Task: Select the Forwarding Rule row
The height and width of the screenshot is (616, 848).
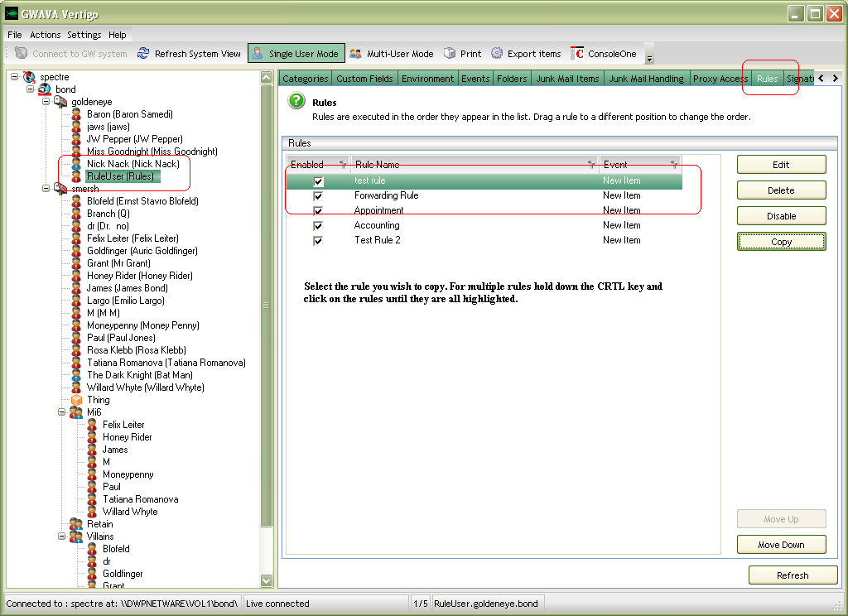Action: pos(484,195)
